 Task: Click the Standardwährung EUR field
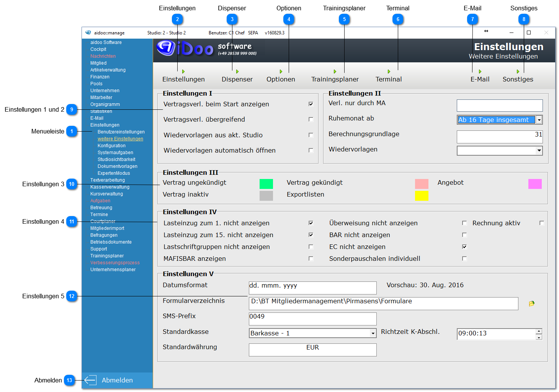tap(313, 350)
